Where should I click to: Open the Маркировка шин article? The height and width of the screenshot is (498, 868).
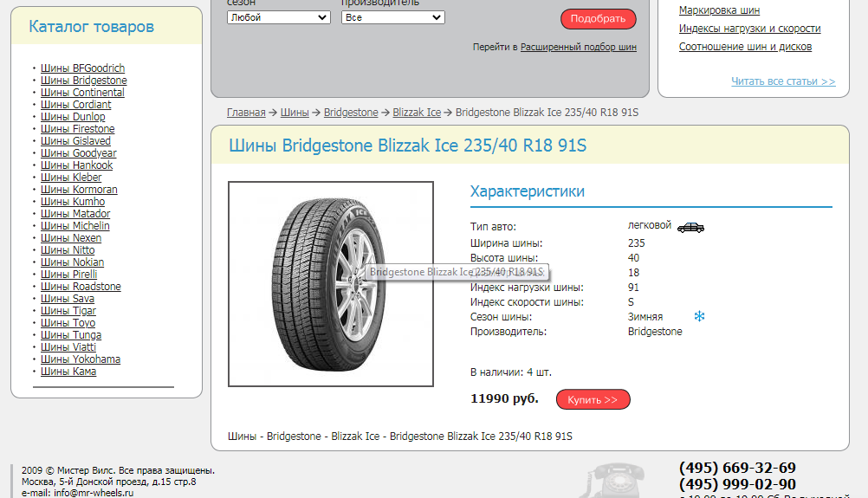click(719, 10)
